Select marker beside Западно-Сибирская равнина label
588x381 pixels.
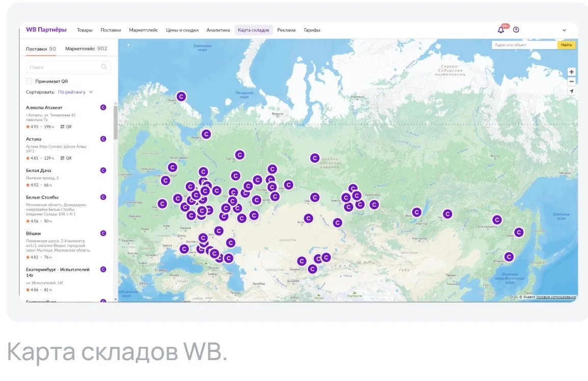tap(314, 158)
